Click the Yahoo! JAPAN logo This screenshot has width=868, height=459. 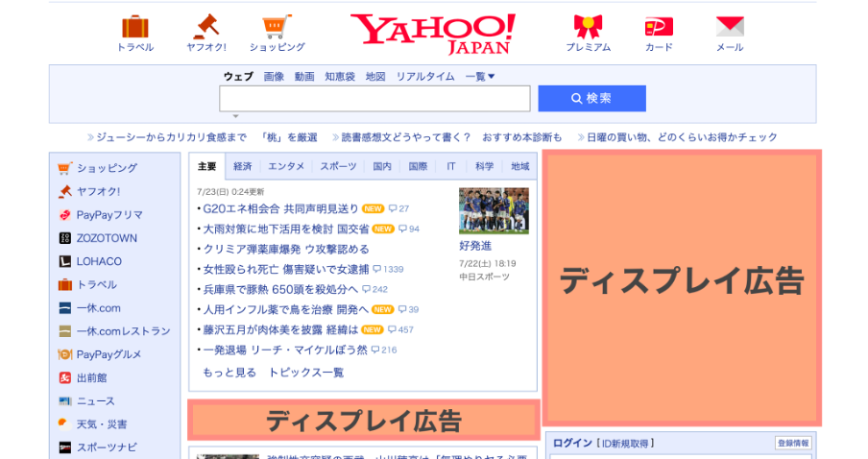[433, 34]
